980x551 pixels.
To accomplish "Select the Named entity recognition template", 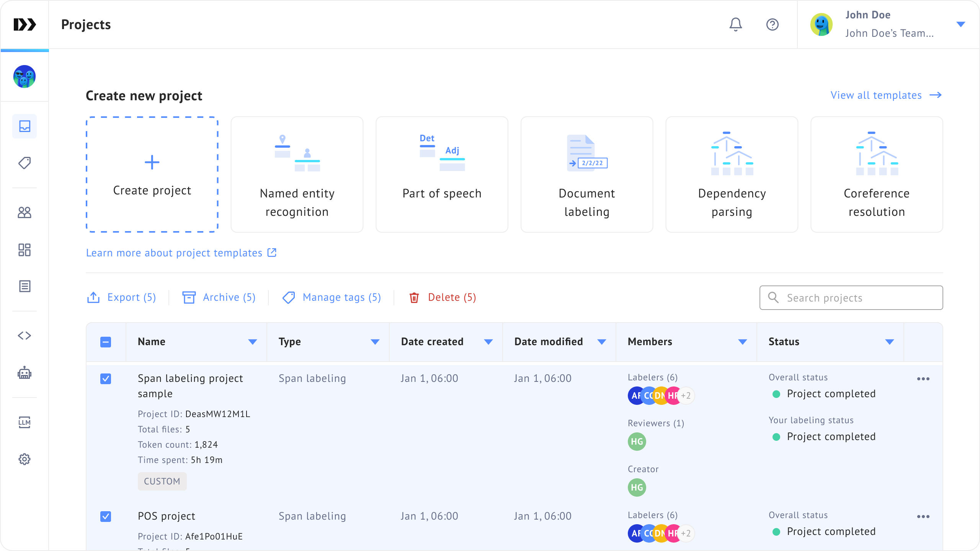I will (x=297, y=174).
